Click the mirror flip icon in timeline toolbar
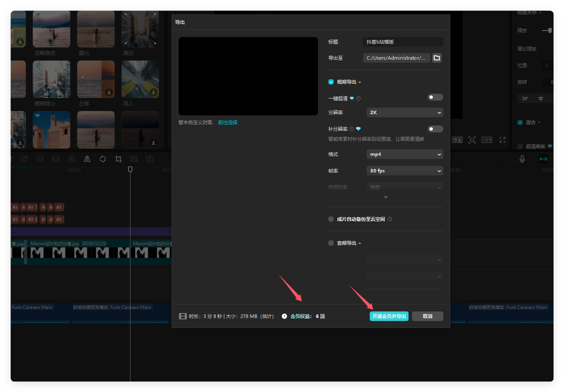The height and width of the screenshot is (392, 564). tap(87, 159)
